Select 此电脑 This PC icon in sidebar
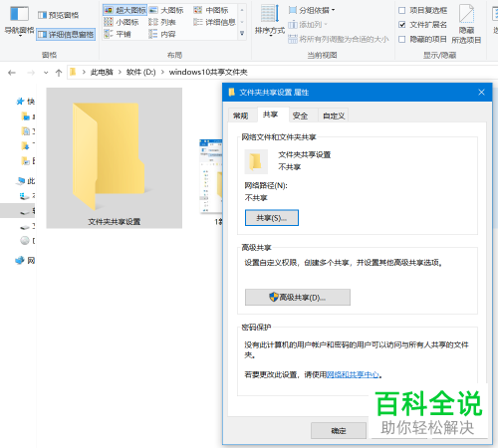The width and height of the screenshot is (498, 448). point(21,181)
